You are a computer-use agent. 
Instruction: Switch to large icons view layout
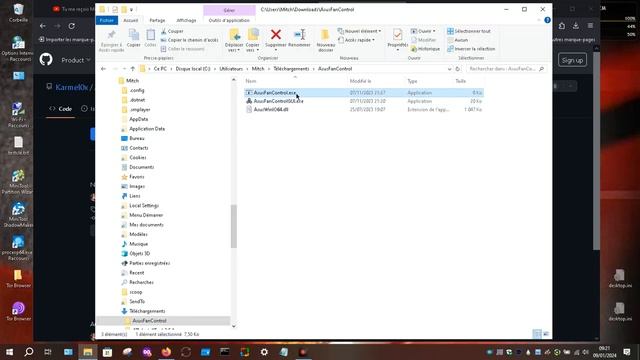[546, 334]
